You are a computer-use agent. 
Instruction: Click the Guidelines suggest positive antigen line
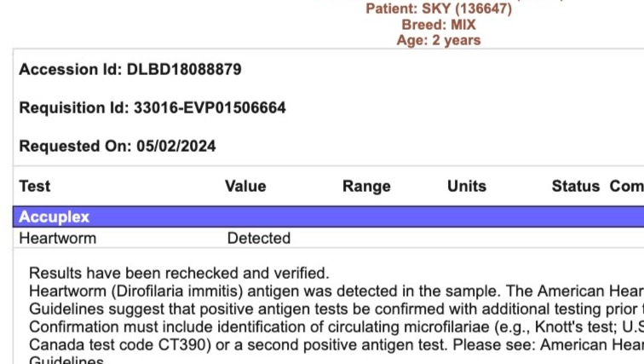point(336,309)
